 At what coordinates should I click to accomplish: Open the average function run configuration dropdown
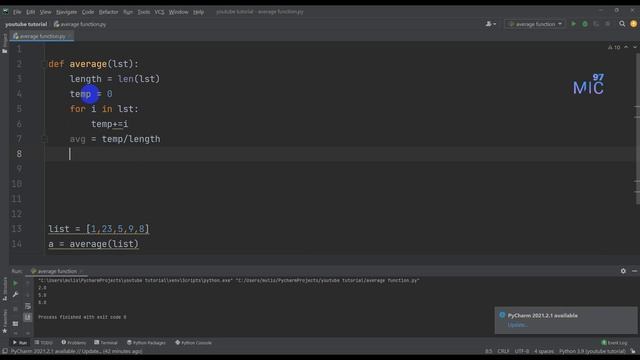[535, 24]
